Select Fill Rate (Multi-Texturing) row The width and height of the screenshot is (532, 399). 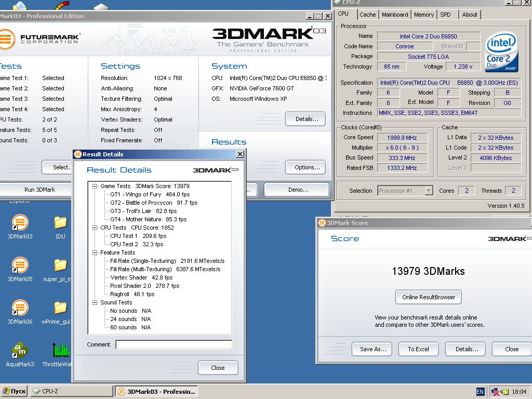pos(165,270)
